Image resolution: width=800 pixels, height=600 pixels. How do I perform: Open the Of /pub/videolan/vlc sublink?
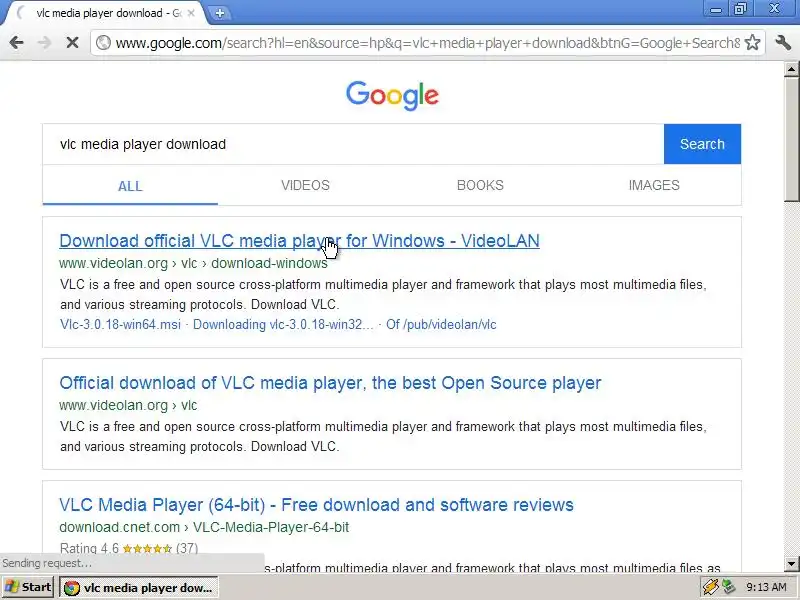pos(441,324)
